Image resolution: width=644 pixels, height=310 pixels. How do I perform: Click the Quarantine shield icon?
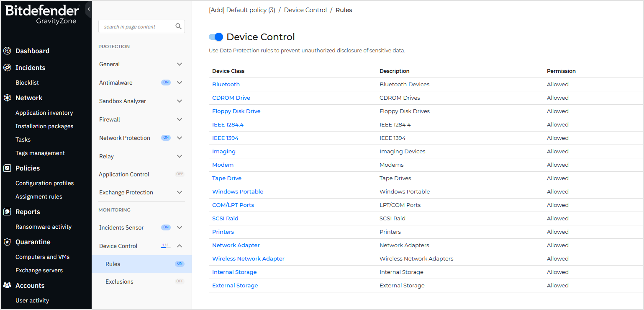7,242
